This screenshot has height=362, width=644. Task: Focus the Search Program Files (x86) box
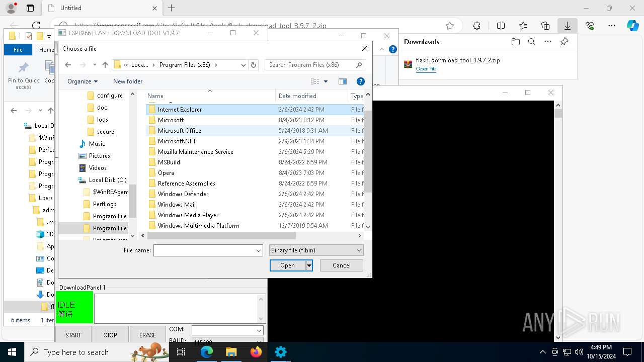click(x=315, y=65)
